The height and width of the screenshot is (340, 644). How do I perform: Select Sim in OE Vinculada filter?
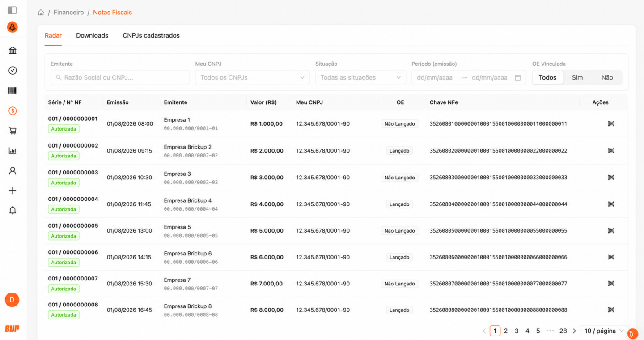tap(577, 77)
